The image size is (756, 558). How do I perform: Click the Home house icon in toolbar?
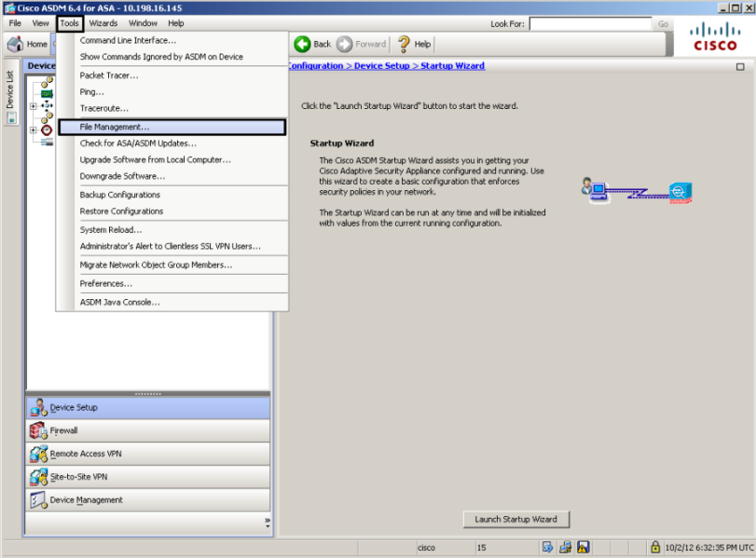(x=15, y=44)
